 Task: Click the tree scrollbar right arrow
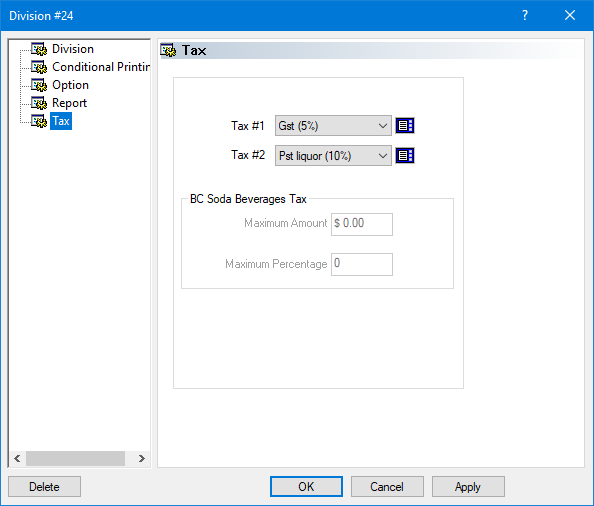(142, 459)
